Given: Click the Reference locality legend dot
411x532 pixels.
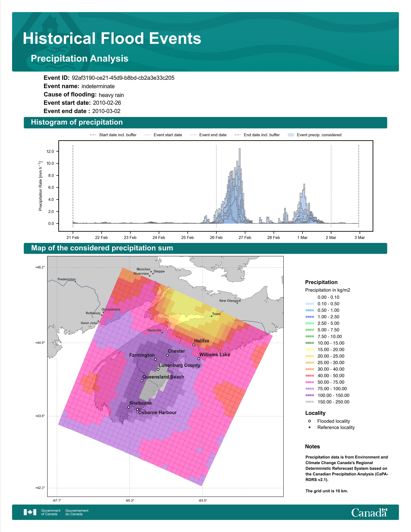Looking at the screenshot, I should (x=309, y=427).
